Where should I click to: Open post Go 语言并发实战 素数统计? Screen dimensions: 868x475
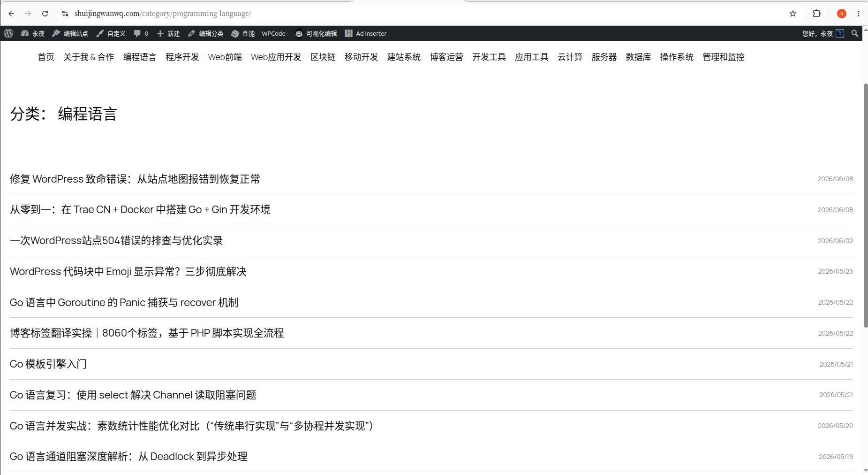tap(192, 426)
